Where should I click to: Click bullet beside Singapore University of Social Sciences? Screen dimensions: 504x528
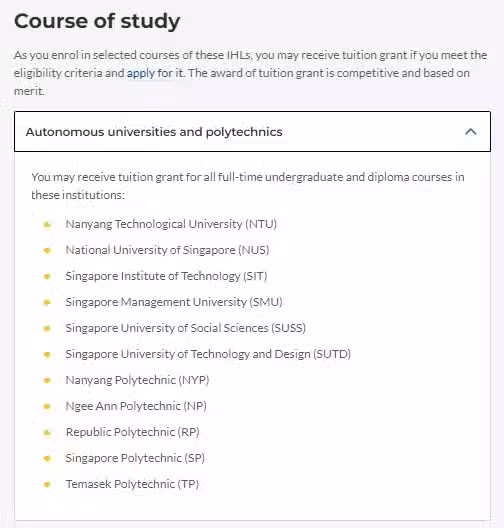(47, 328)
